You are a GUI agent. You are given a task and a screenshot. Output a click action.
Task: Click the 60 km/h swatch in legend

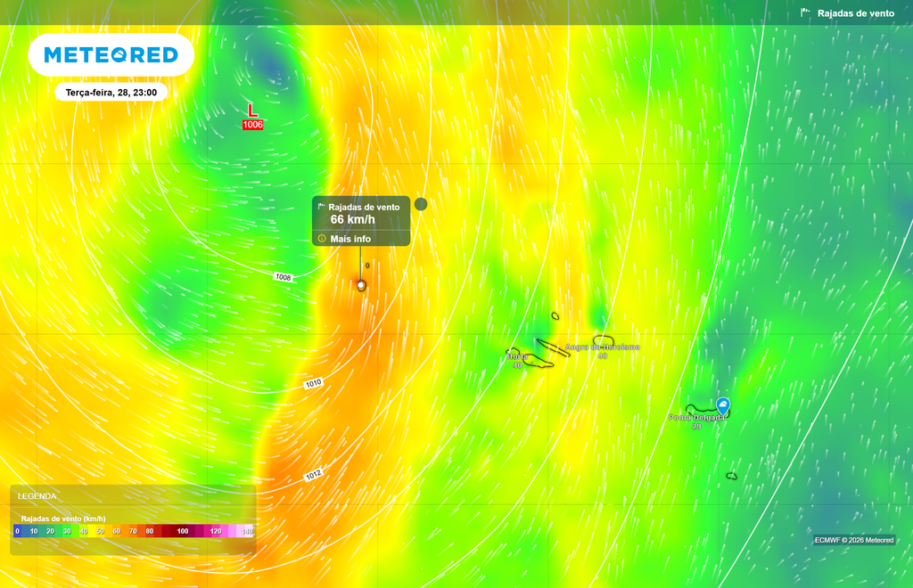117,531
